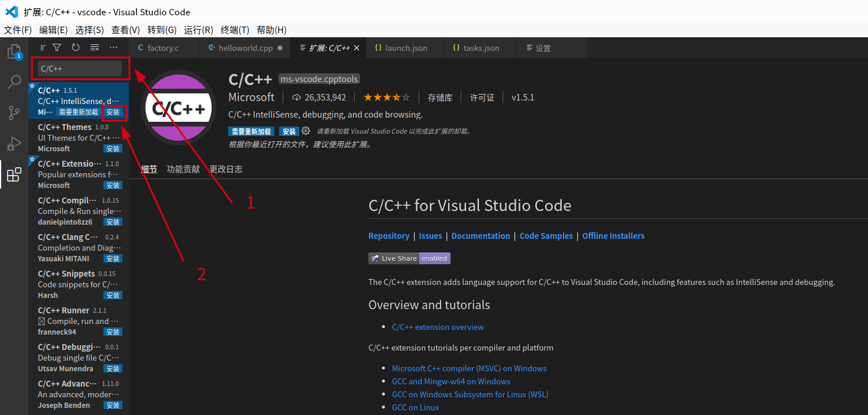Viewport: 868px width, 415px height.
Task: Open the Run and Debug icon
Action: [x=14, y=144]
